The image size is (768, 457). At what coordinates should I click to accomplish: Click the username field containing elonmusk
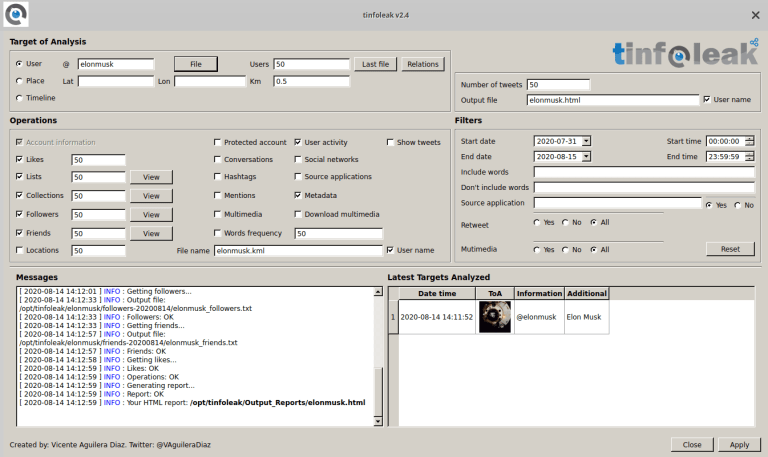[116, 64]
